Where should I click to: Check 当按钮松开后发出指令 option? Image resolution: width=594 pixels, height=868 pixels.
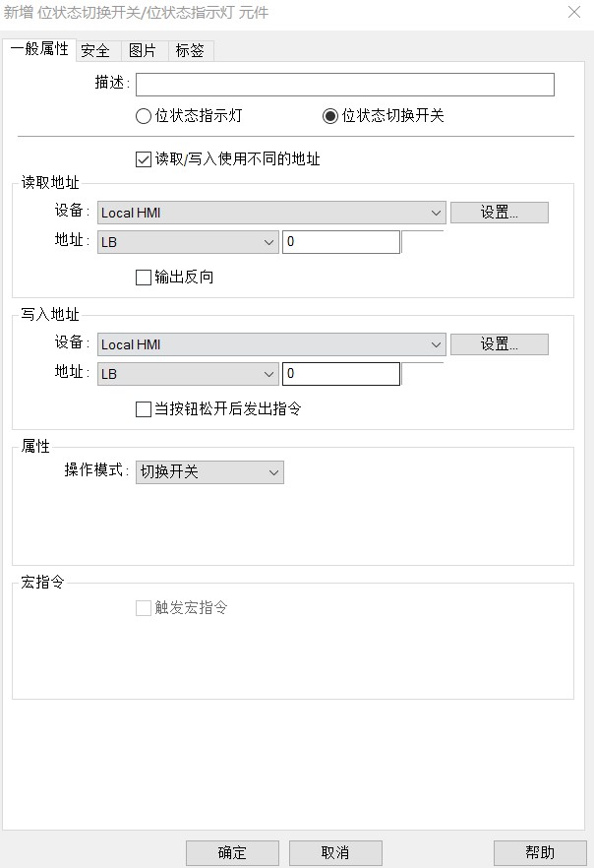point(144,409)
